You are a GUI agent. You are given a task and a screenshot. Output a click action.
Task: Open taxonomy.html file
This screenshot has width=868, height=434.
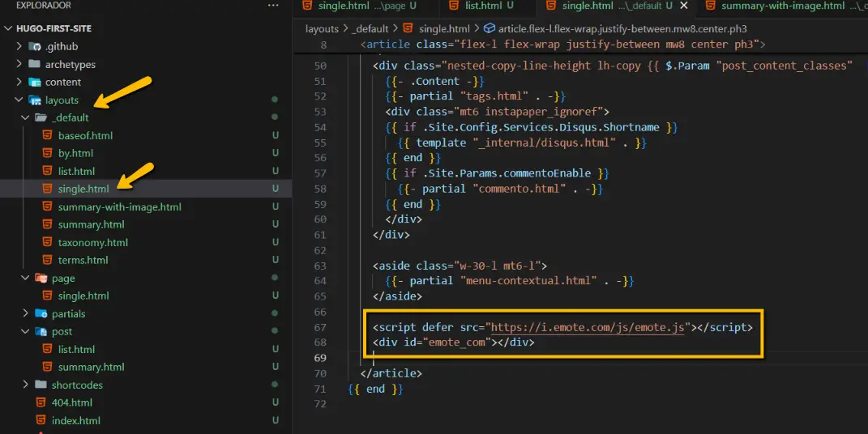coord(93,242)
